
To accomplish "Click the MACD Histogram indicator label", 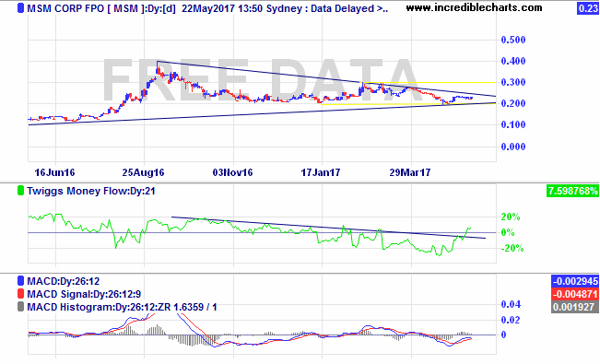I will [x=122, y=307].
